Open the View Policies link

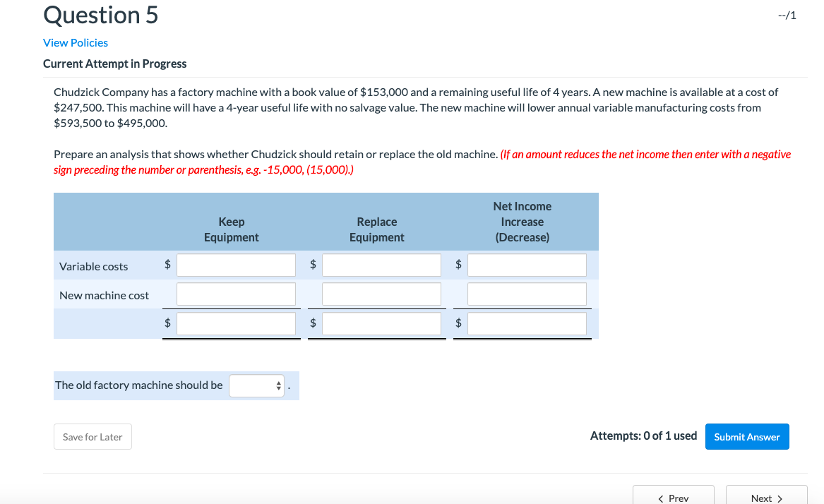point(75,42)
